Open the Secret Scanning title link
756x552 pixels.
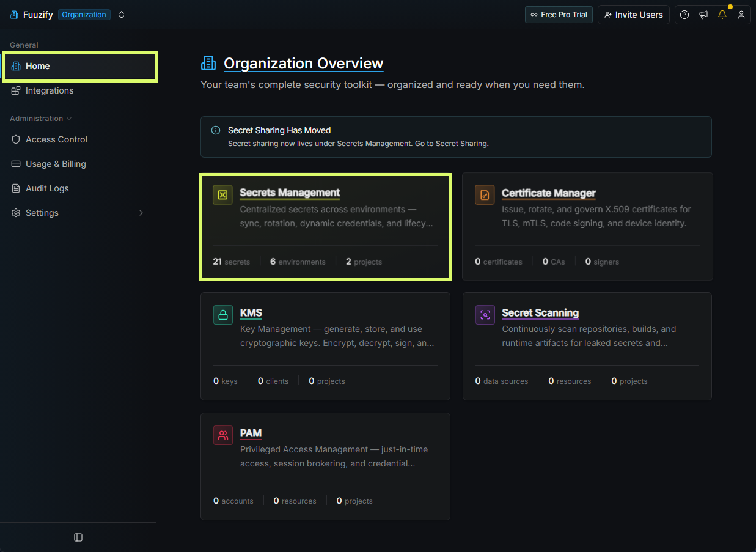coord(540,313)
